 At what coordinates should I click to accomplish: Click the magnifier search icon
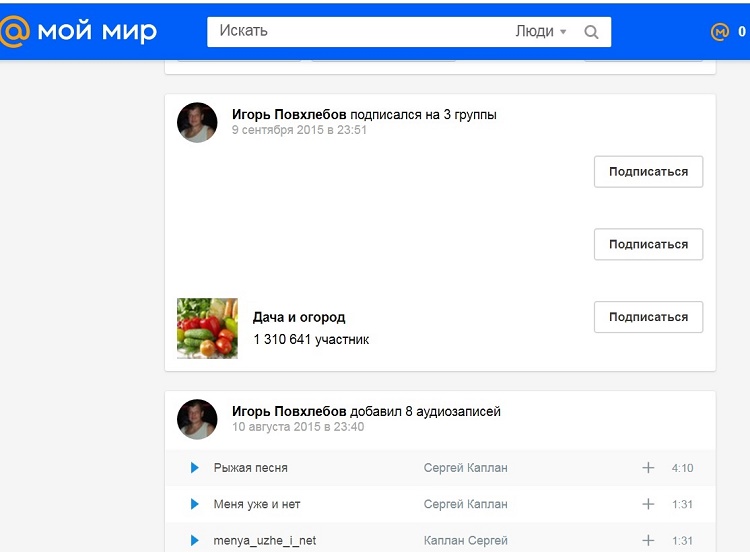[591, 32]
